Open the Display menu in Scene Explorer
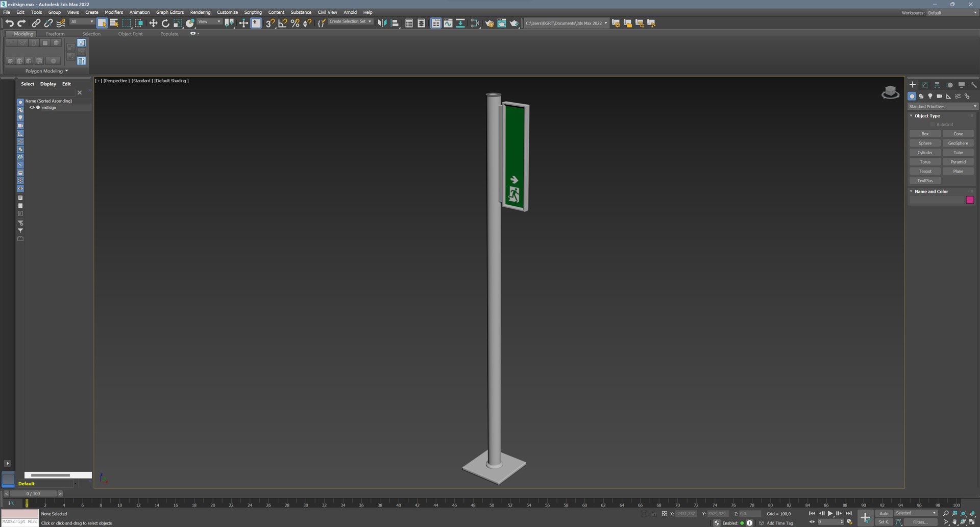 pyautogui.click(x=48, y=84)
